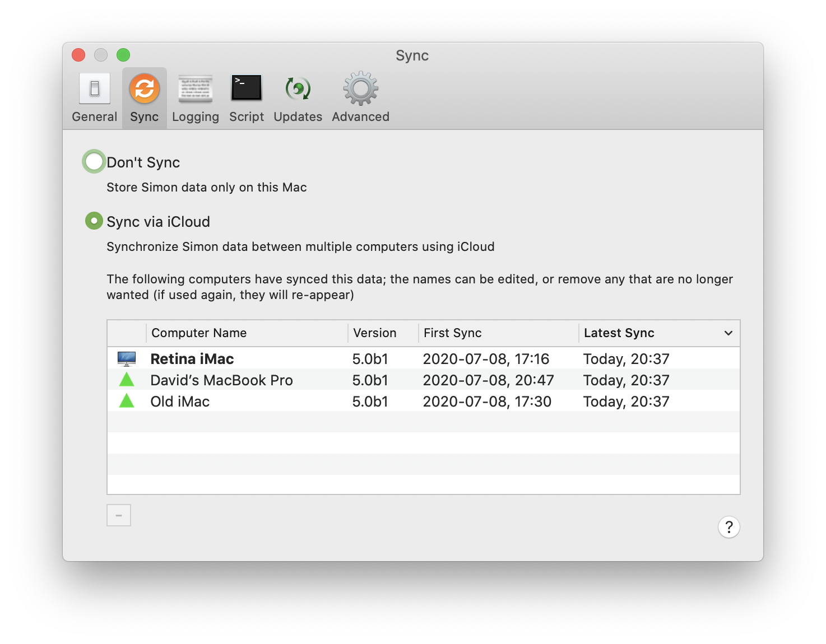Sort by Latest Sync column header
This screenshot has height=644, width=826.
point(660,333)
